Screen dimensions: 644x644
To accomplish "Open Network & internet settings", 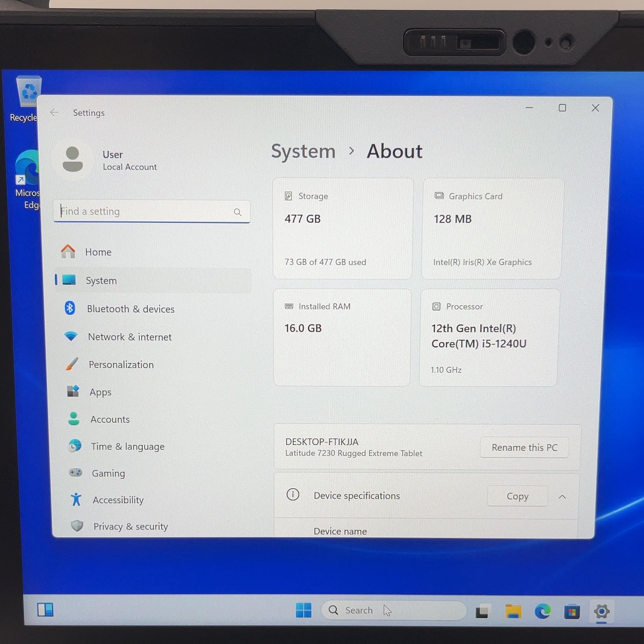I will (x=155, y=337).
